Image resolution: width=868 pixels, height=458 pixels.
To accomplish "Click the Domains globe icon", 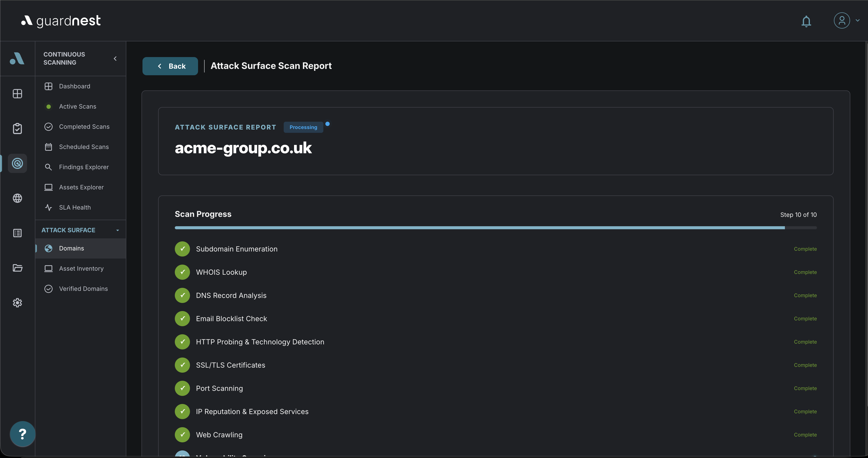I will [x=49, y=248].
